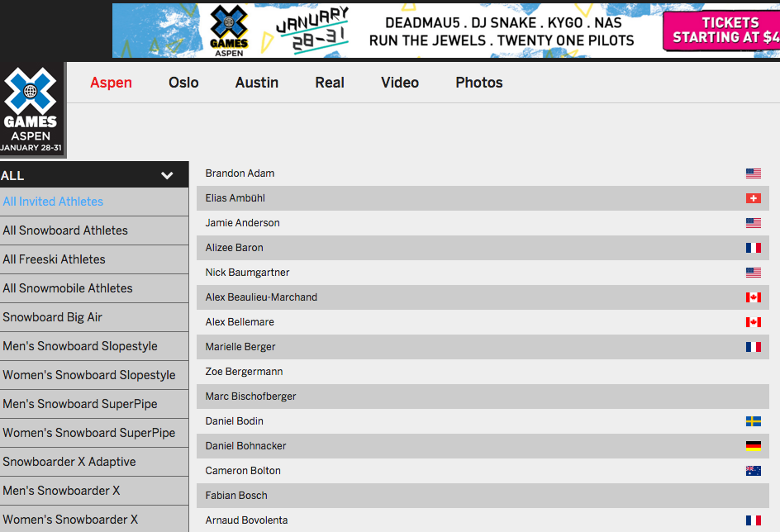Open Jamie Anderson athlete name
The height and width of the screenshot is (532, 780).
click(242, 223)
